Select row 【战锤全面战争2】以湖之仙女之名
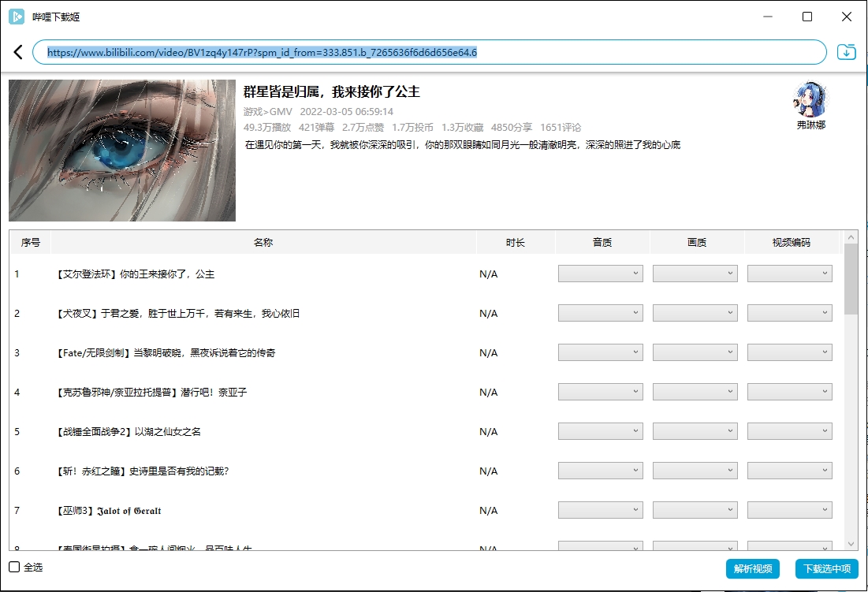The image size is (868, 592). [427, 431]
